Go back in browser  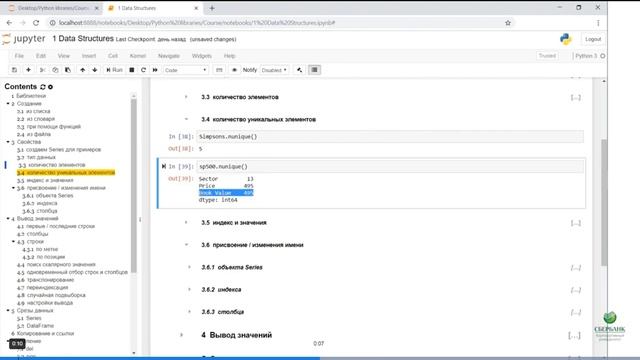tap(9, 23)
